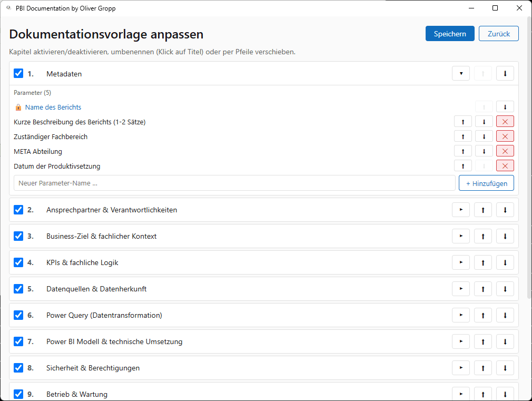
Task: Move Ansprechpartner & Verantwortlichkeiten chapter down
Action: click(505, 210)
